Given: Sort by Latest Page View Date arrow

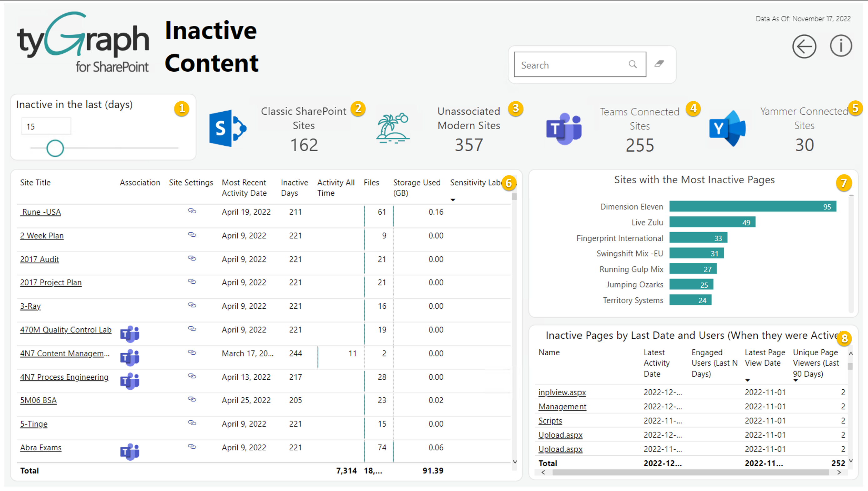Looking at the screenshot, I should (747, 380).
